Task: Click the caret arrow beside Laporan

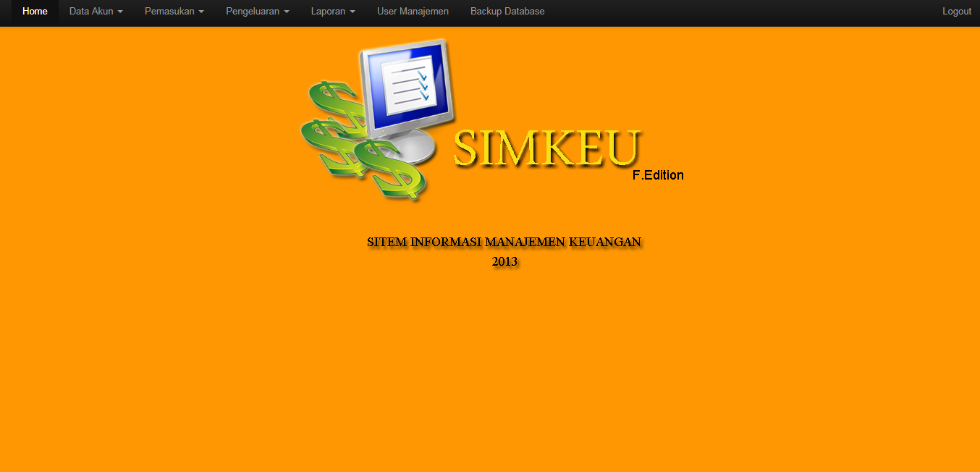Action: point(353,12)
